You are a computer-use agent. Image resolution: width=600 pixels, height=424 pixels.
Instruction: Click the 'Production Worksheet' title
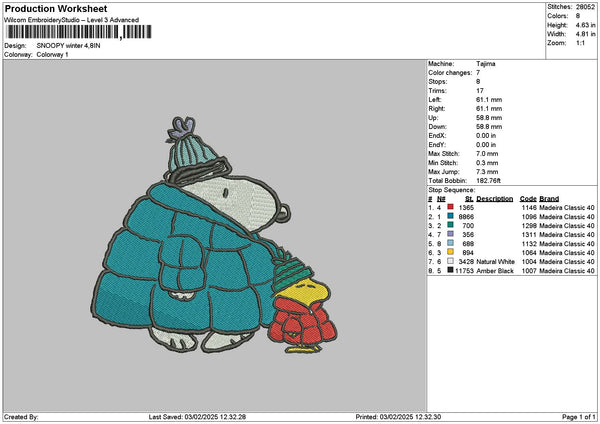(56, 8)
